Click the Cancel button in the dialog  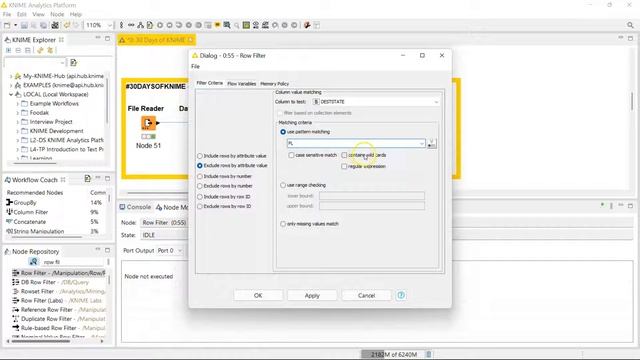pyautogui.click(x=366, y=296)
